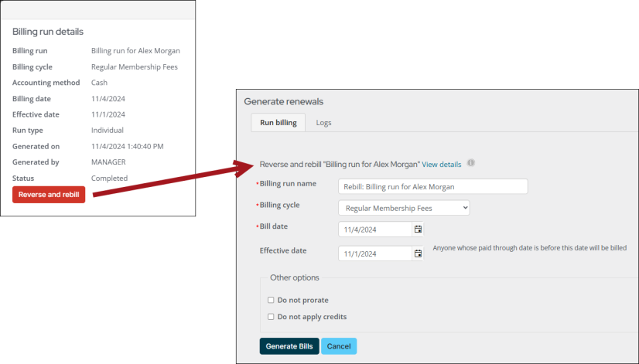Select the '11/4/2024 1:40:40 PM' timestamp

pos(127,146)
